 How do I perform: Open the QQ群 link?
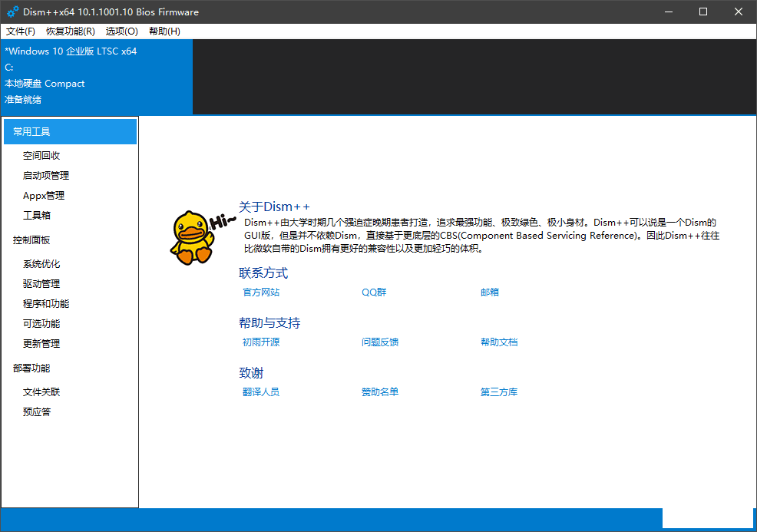374,292
